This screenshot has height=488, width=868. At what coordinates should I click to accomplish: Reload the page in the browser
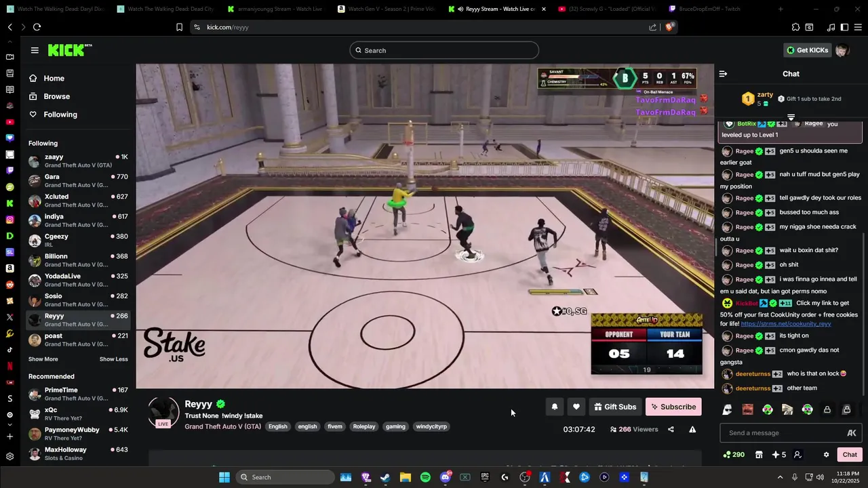[x=37, y=27]
